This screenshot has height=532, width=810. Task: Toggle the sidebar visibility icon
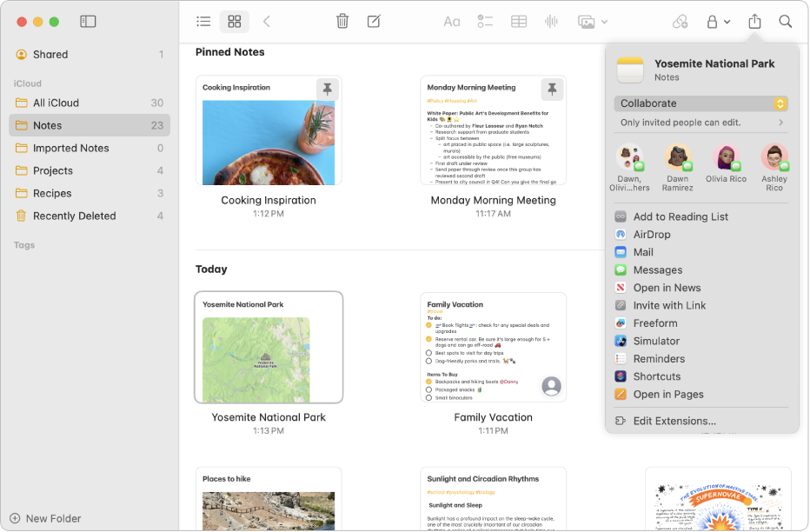[x=88, y=22]
